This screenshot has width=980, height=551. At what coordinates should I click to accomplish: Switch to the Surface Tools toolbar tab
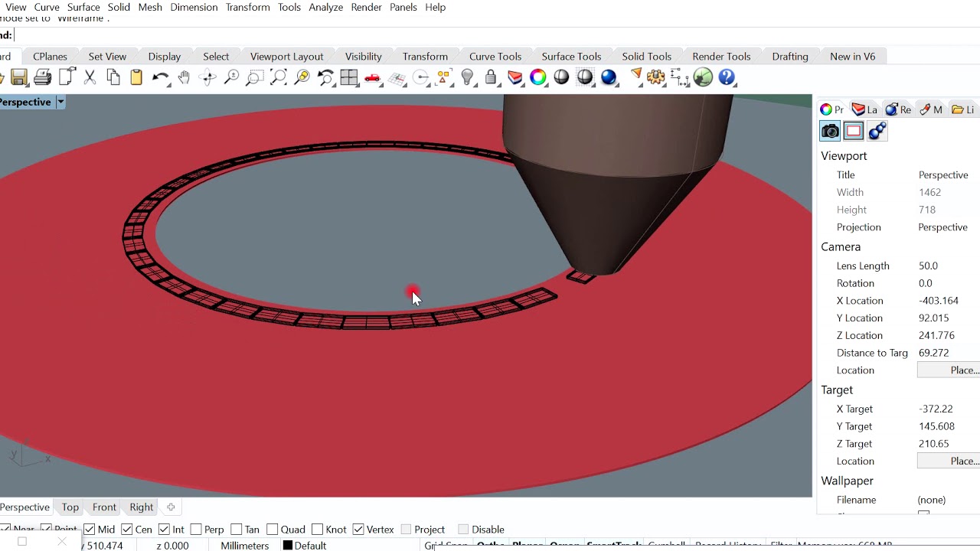pos(571,57)
